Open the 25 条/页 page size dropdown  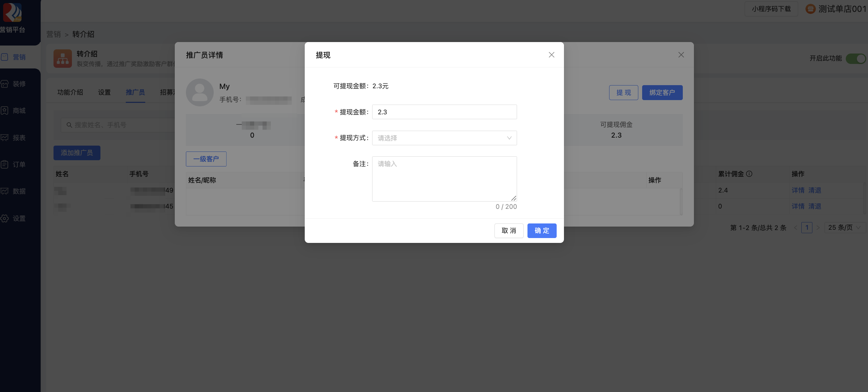tap(844, 228)
